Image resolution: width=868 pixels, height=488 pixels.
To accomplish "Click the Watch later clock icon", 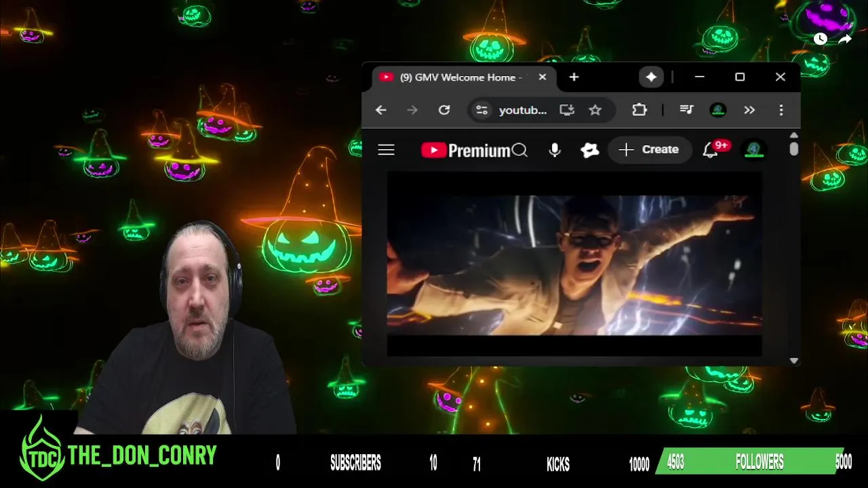I will [820, 39].
